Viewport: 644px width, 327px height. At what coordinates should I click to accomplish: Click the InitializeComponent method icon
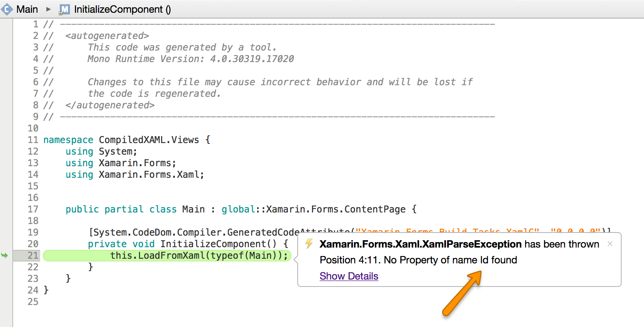point(64,9)
